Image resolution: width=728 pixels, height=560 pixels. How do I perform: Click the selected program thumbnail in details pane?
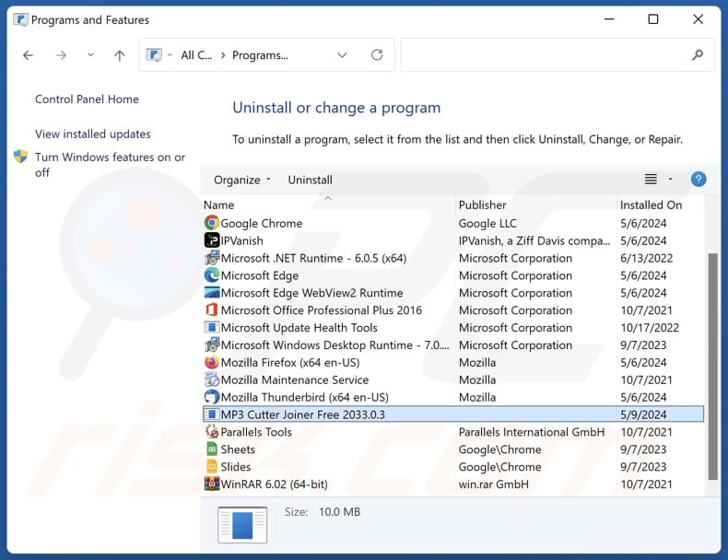tap(242, 525)
